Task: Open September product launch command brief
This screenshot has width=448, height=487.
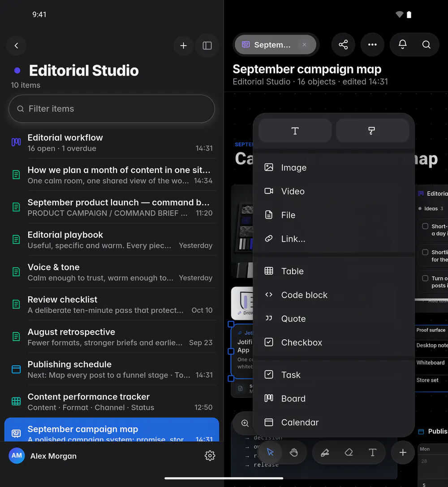Action: (112, 207)
